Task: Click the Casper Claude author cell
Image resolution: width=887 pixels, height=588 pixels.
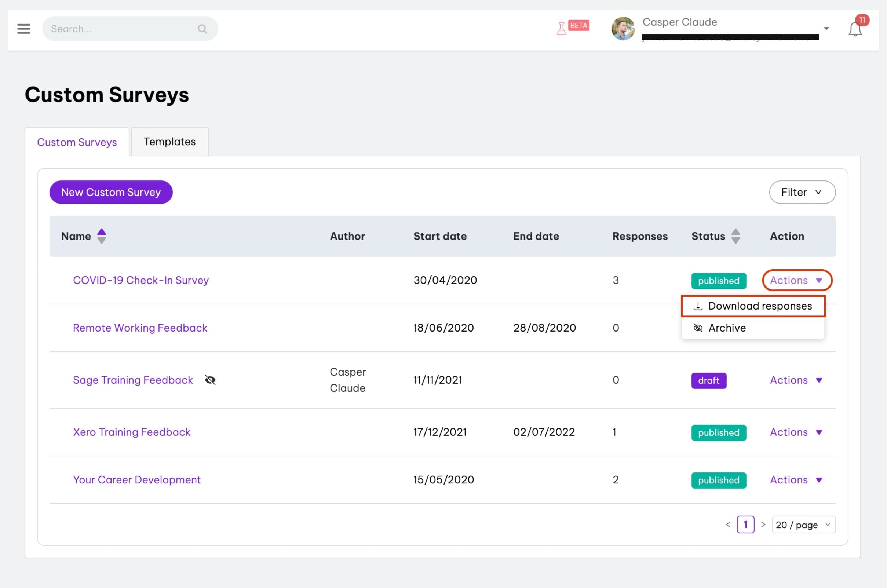Action: point(348,380)
